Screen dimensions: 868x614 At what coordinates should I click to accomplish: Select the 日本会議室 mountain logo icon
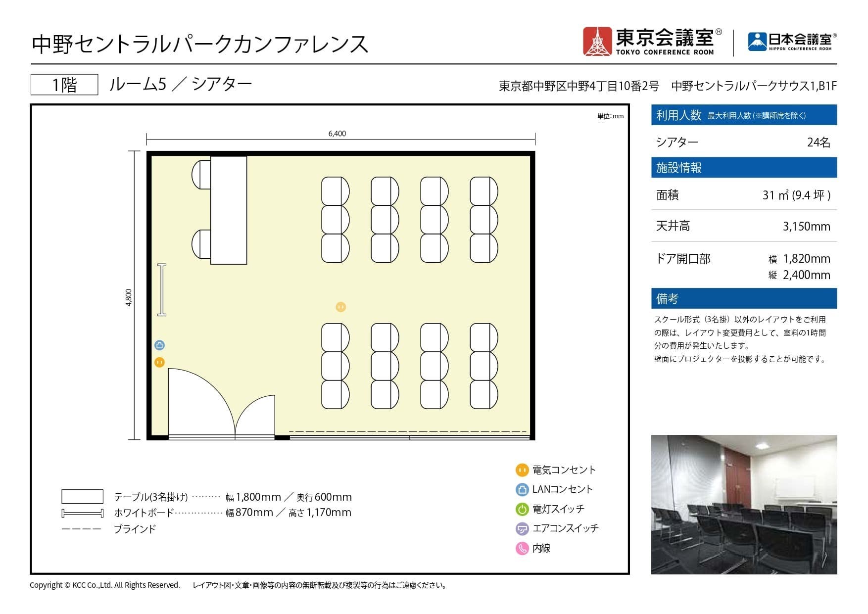pyautogui.click(x=756, y=38)
